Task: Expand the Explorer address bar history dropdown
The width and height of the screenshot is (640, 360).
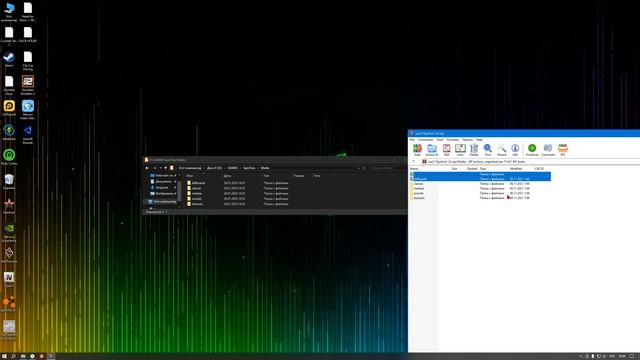Action: 358,168
